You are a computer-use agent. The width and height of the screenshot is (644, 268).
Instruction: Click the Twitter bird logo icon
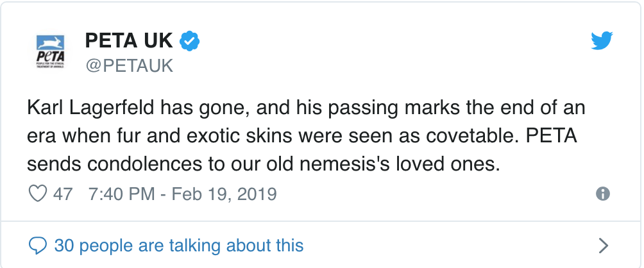(602, 40)
